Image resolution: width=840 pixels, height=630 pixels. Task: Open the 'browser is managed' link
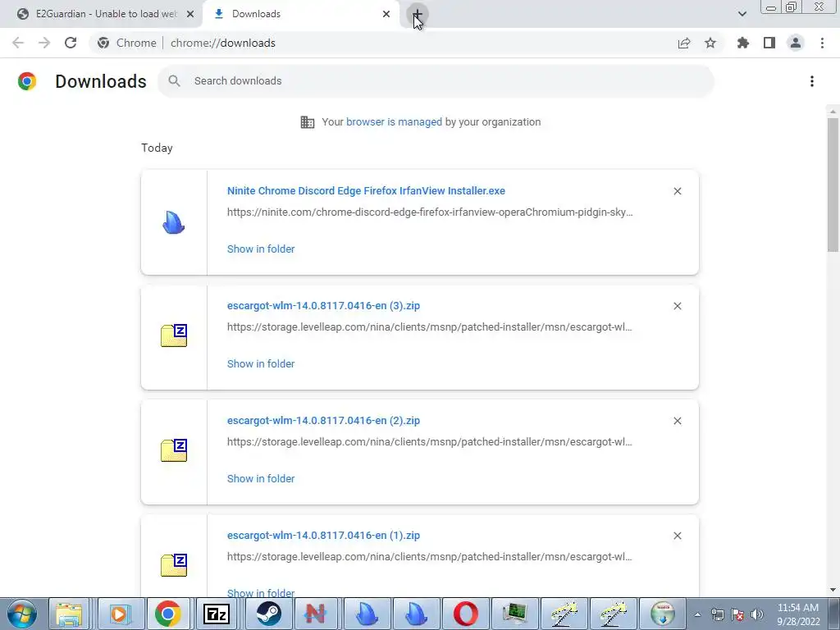tap(394, 122)
